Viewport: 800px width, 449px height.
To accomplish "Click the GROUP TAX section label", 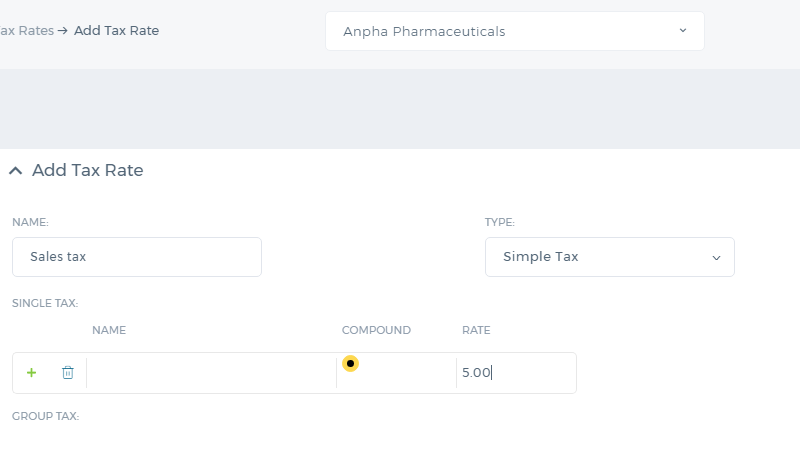I will 45,416.
